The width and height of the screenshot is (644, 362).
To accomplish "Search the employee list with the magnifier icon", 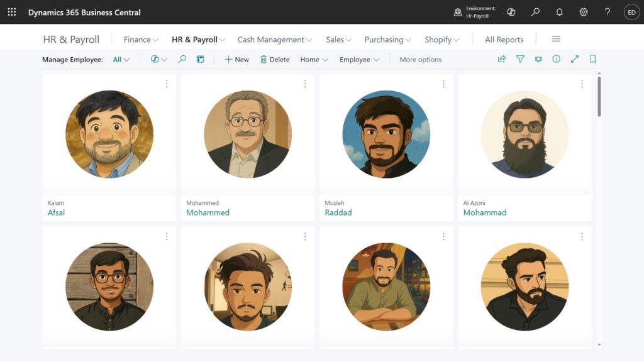I will pos(182,59).
